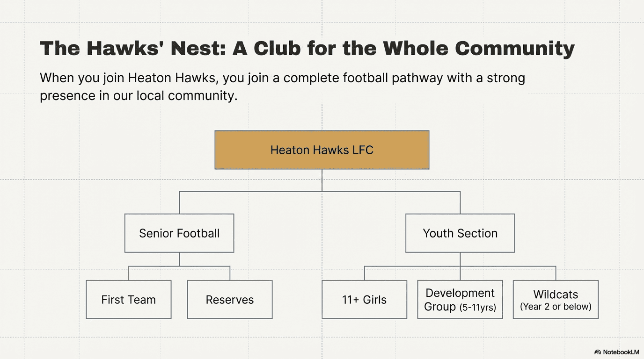
Task: Click the Reserves box
Action: pyautogui.click(x=230, y=300)
